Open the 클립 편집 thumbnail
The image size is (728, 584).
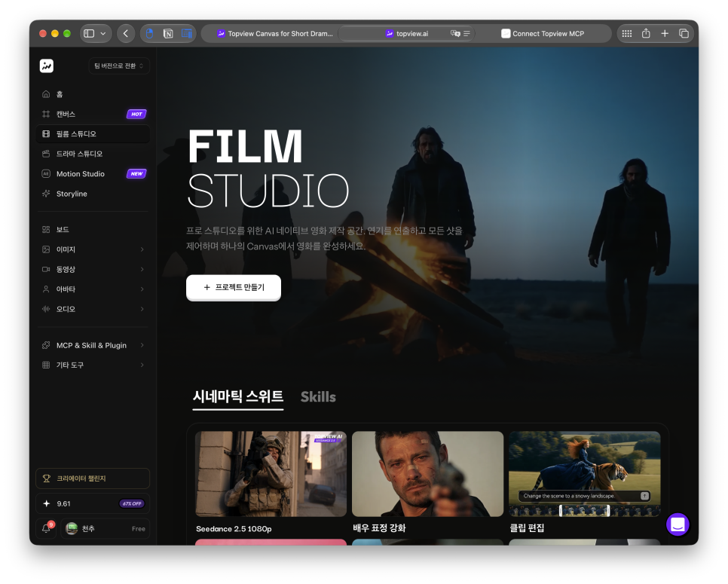click(585, 474)
